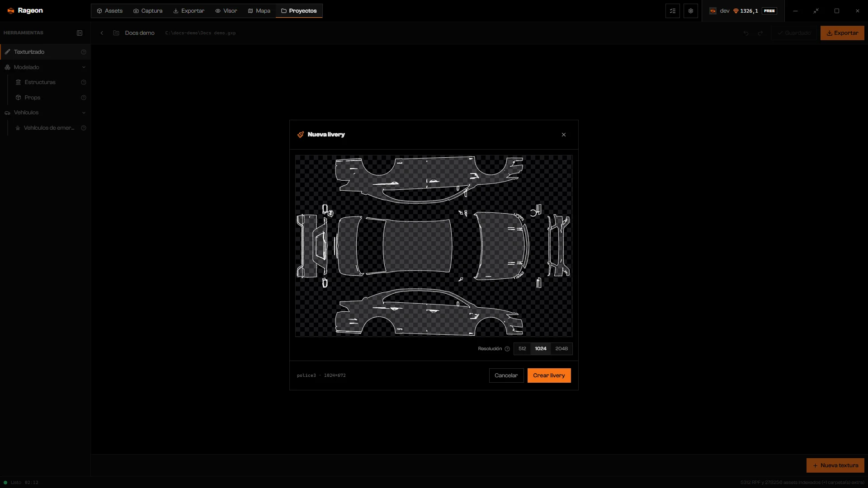Open the settings gear icon in the top bar
Image resolution: width=868 pixels, height=488 pixels.
coord(691,11)
